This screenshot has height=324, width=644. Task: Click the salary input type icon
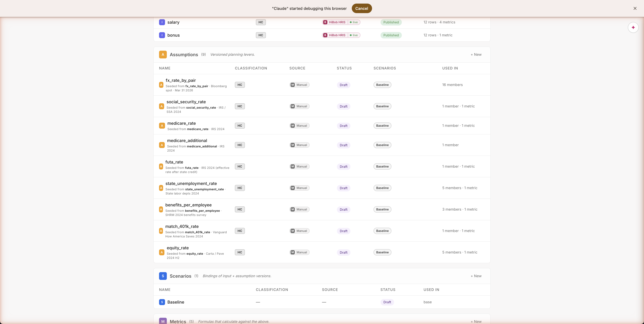pos(162,22)
